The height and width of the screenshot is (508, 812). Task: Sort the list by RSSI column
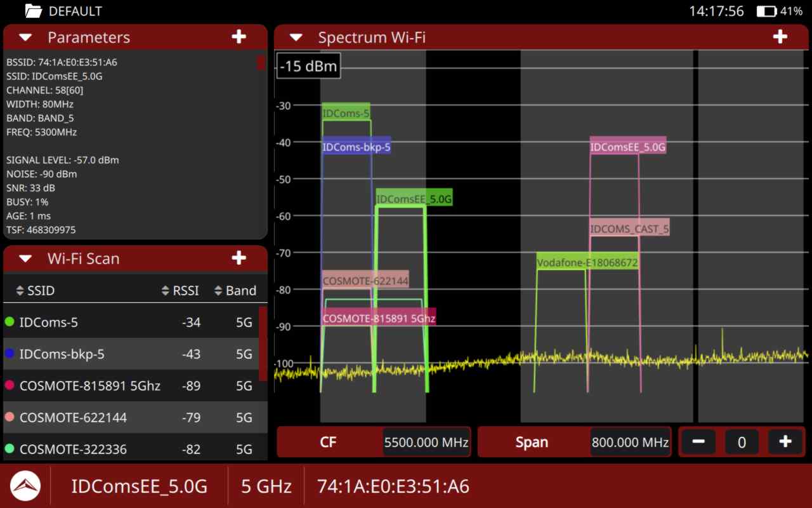[x=180, y=291]
